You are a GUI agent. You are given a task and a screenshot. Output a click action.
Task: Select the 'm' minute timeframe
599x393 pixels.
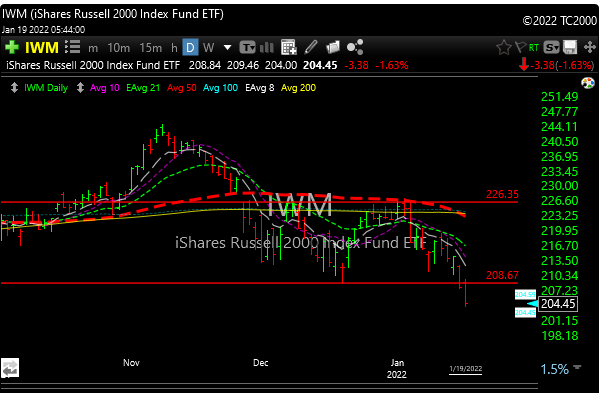[93, 49]
